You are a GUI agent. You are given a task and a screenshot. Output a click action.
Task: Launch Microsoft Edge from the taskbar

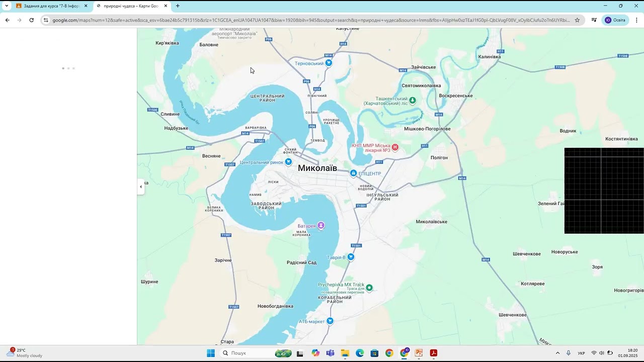tap(360, 353)
